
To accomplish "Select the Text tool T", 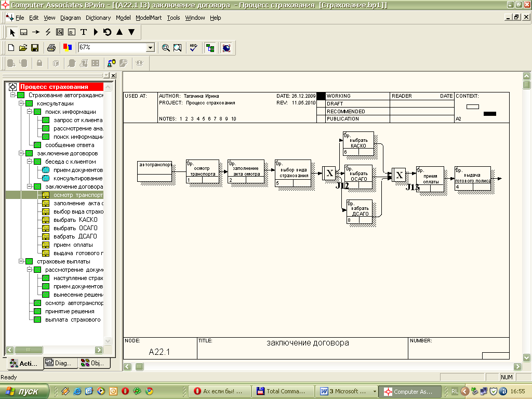I will (x=84, y=32).
